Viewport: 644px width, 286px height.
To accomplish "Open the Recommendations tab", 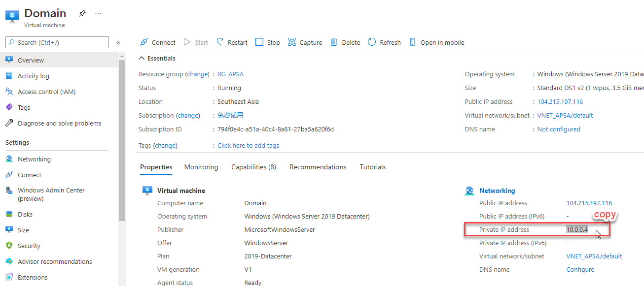I will point(318,167).
